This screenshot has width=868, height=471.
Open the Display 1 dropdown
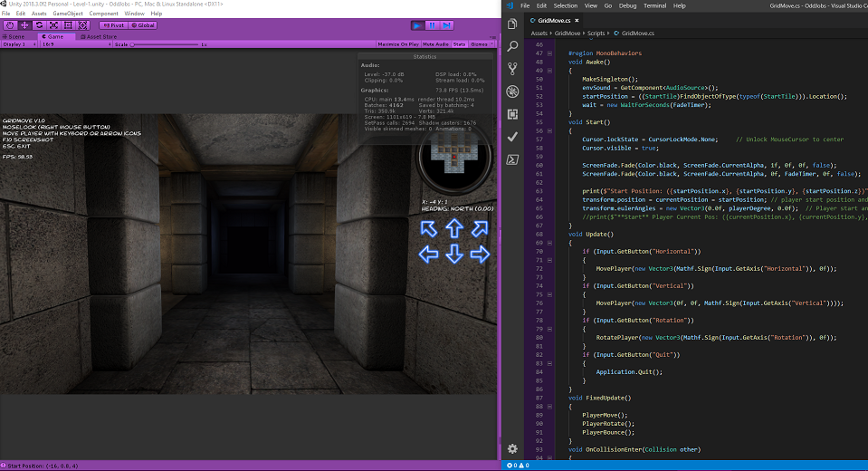click(x=18, y=43)
